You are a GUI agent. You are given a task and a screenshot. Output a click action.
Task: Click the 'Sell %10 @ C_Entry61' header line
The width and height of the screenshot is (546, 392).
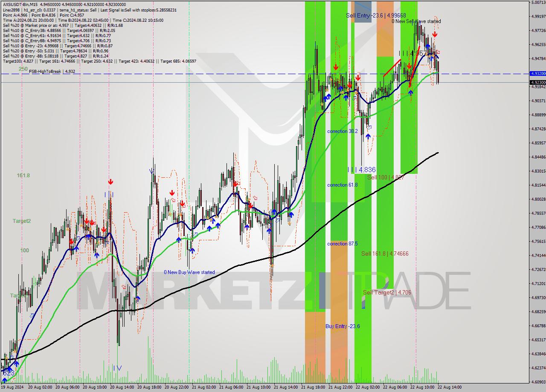pyautogui.click(x=57, y=35)
